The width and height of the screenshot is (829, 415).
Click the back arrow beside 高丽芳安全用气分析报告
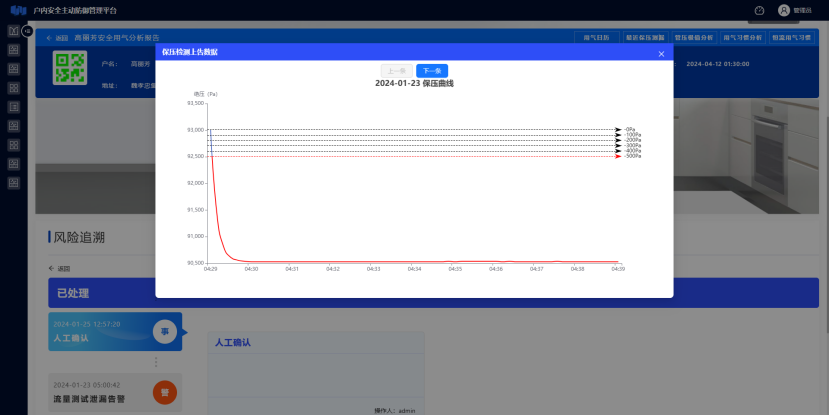point(49,38)
